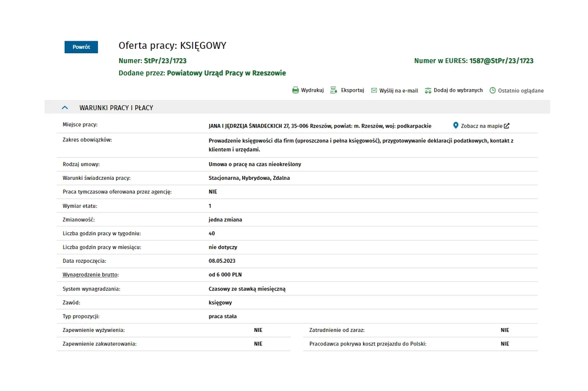The height and width of the screenshot is (391, 588).
Task: Click the offer number StPr/23/1723
Action: 165,61
